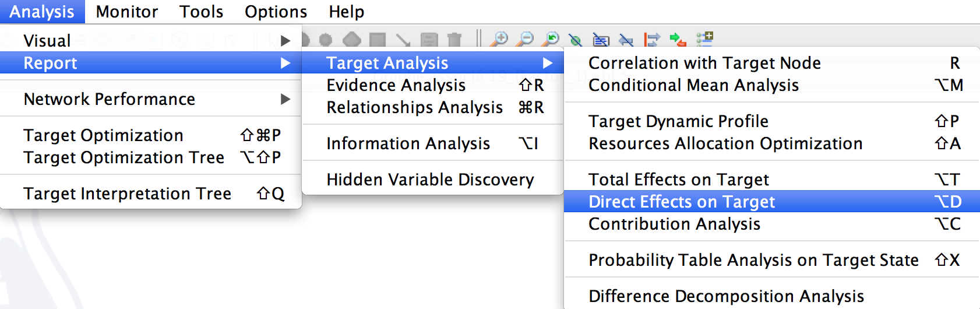The height and width of the screenshot is (309, 980).
Task: Click the crossed-out arc arrow icon
Action: pos(626,40)
